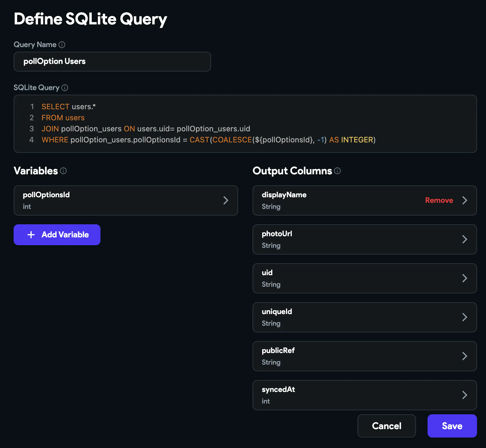The height and width of the screenshot is (448, 486).
Task: Save the SQLite query
Action: coord(452,426)
